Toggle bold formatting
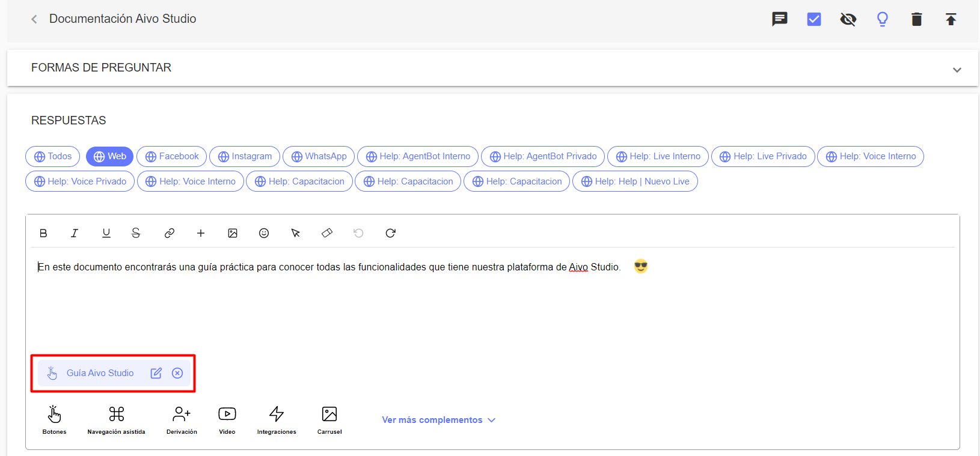Image resolution: width=980 pixels, height=456 pixels. 43,233
